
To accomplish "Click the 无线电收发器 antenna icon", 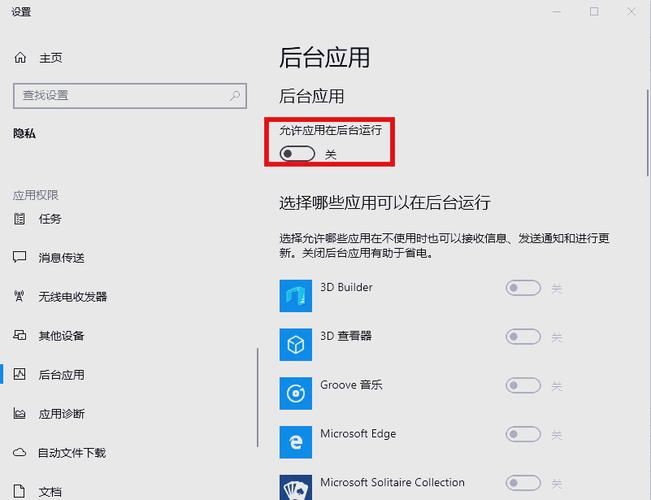I will point(19,296).
